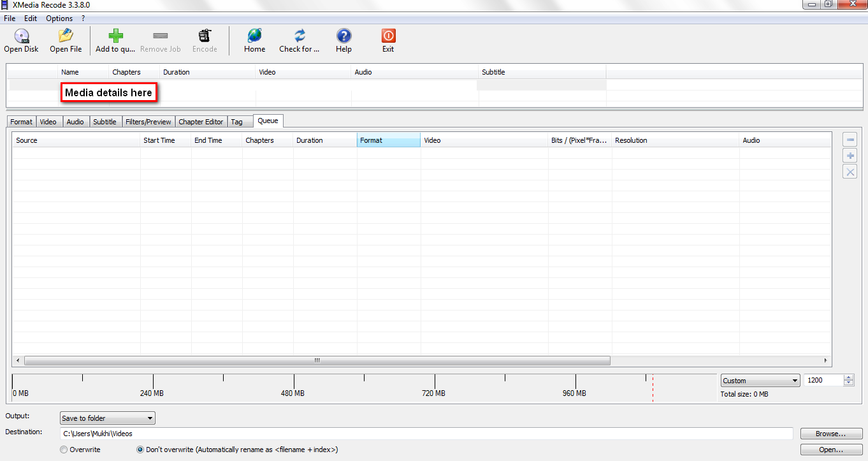Image resolution: width=868 pixels, height=461 pixels.
Task: Click the Bits / (Pixel*Fra... column header
Action: click(580, 140)
